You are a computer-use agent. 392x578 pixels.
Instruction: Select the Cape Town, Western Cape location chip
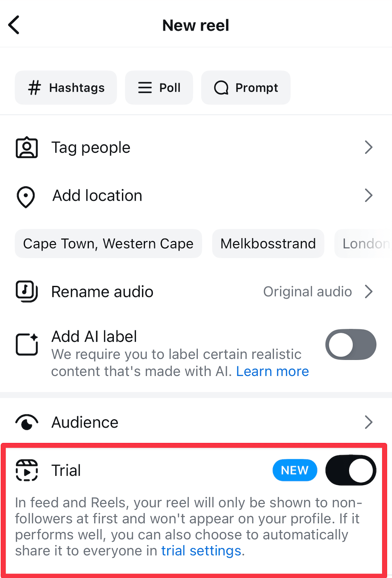(108, 244)
